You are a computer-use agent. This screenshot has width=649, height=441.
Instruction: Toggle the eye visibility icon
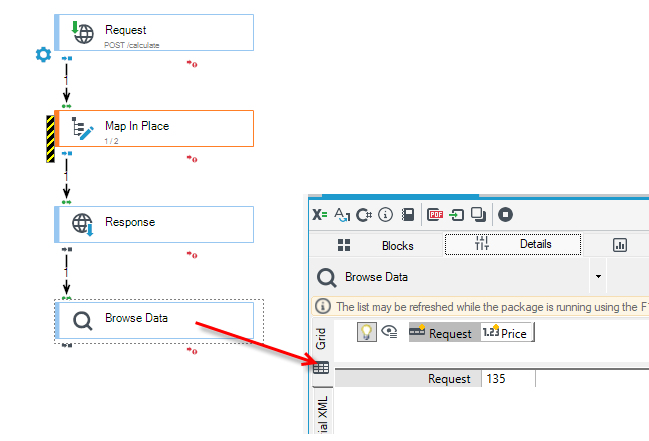point(389,331)
